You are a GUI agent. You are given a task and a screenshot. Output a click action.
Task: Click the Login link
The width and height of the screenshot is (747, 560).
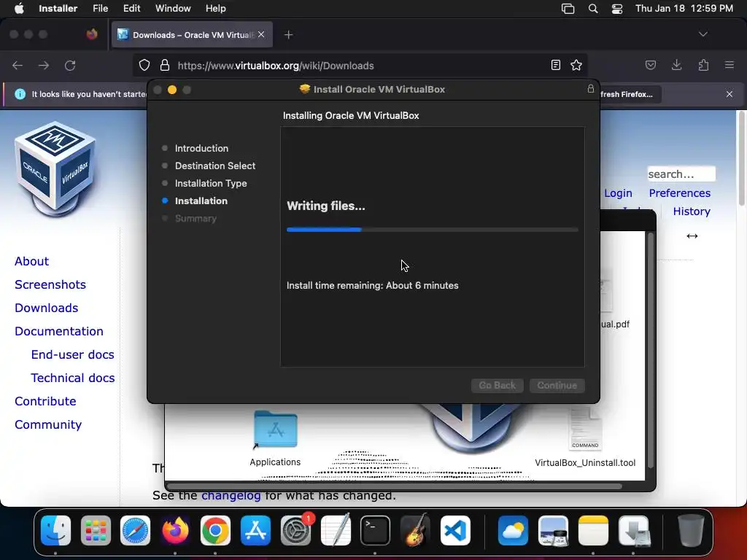point(619,193)
